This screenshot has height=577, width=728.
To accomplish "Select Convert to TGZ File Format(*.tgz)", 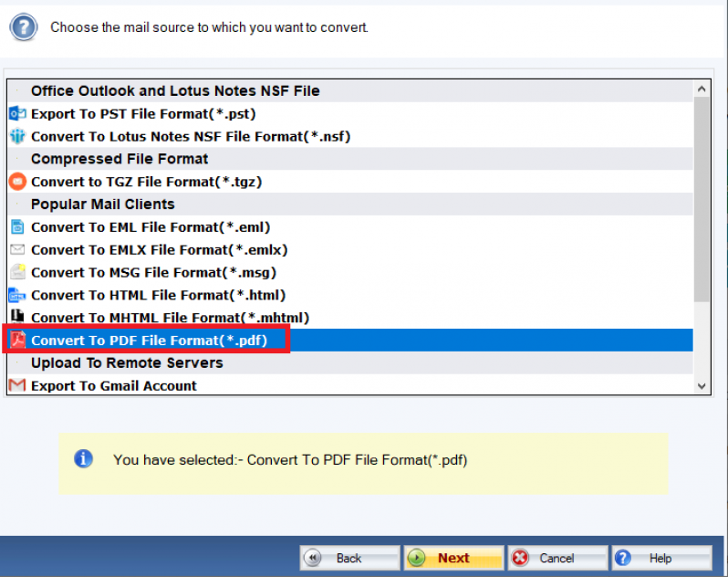I will [x=350, y=182].
